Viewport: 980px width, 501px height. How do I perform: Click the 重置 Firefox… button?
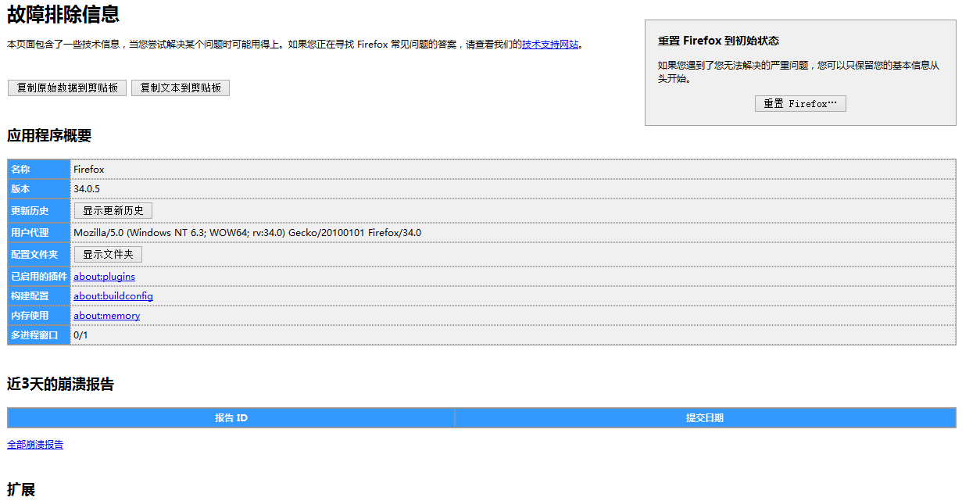[x=800, y=104]
